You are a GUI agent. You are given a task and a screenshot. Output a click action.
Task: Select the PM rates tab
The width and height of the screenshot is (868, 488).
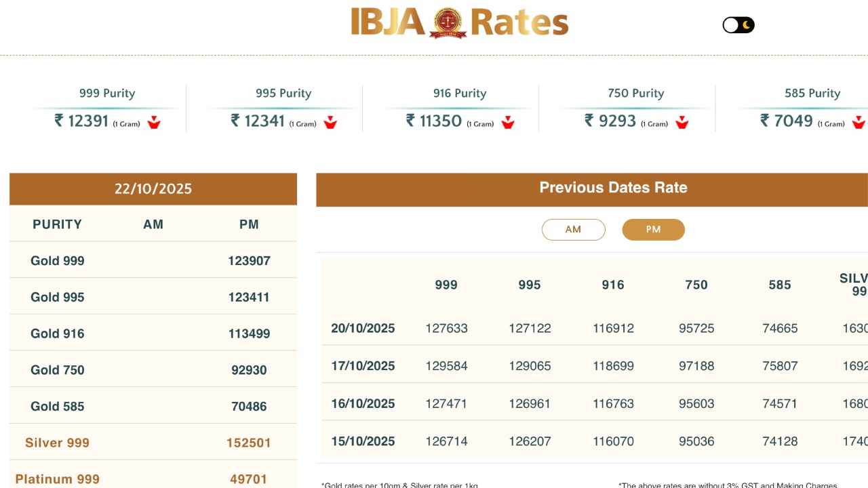pos(653,230)
